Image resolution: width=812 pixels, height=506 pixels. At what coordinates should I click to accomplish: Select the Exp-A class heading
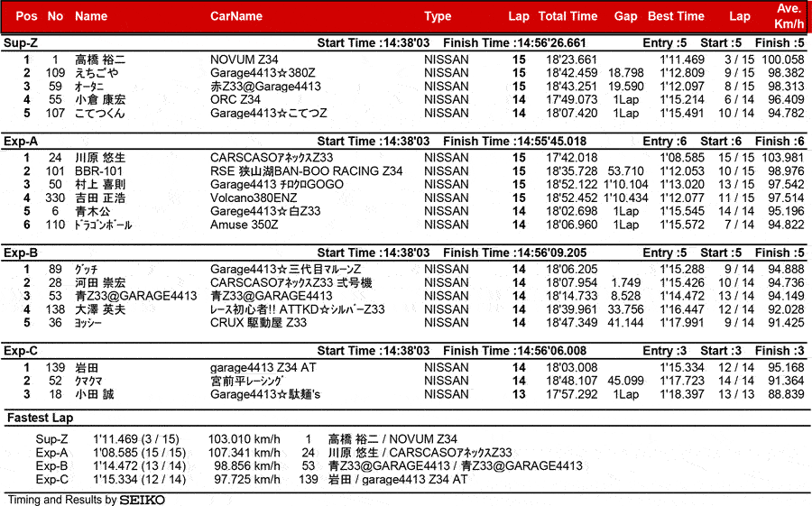[21, 142]
